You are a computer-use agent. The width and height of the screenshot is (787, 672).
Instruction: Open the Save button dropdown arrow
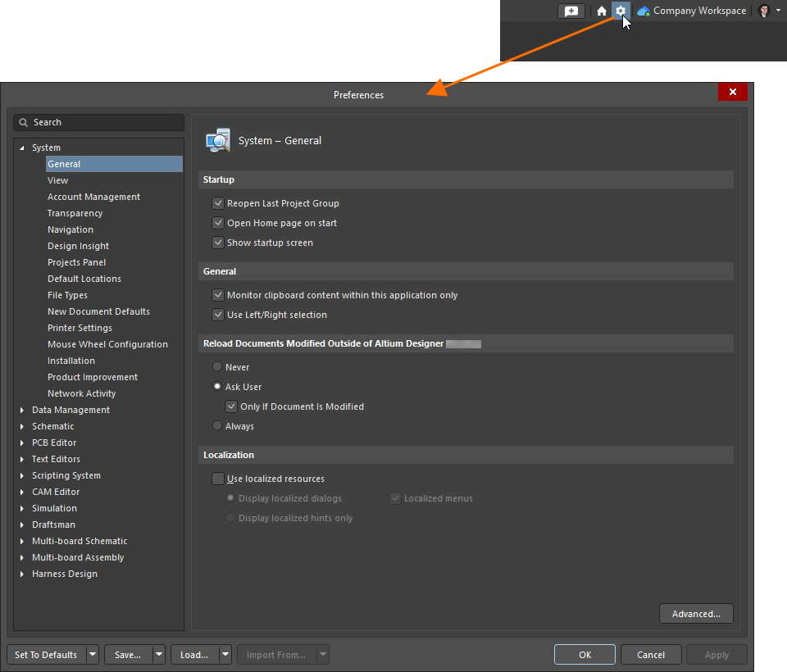[157, 654]
